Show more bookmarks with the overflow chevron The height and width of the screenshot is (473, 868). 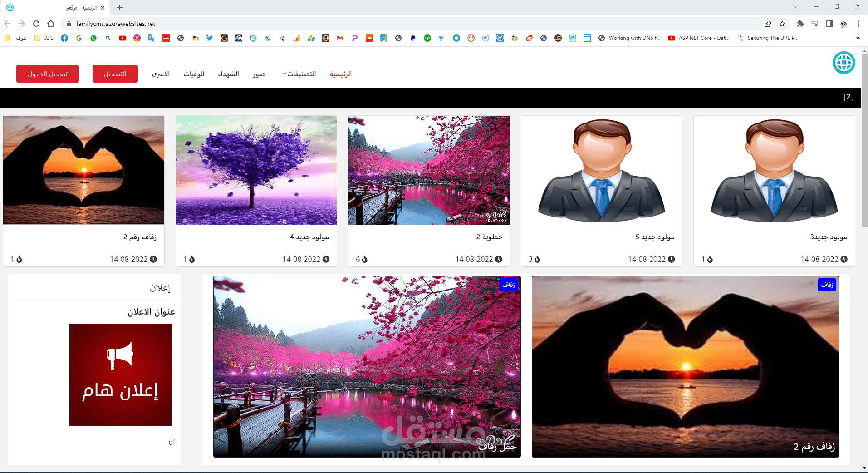tap(858, 38)
